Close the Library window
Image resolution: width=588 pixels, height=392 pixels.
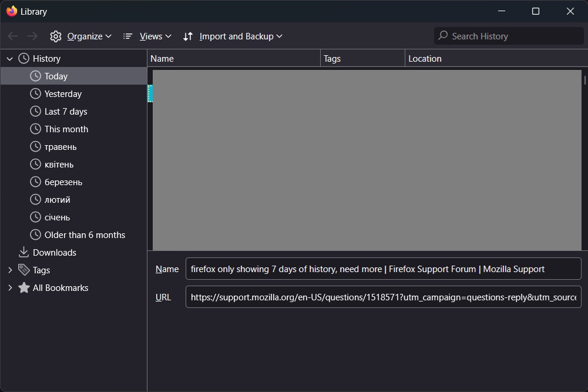pos(570,11)
